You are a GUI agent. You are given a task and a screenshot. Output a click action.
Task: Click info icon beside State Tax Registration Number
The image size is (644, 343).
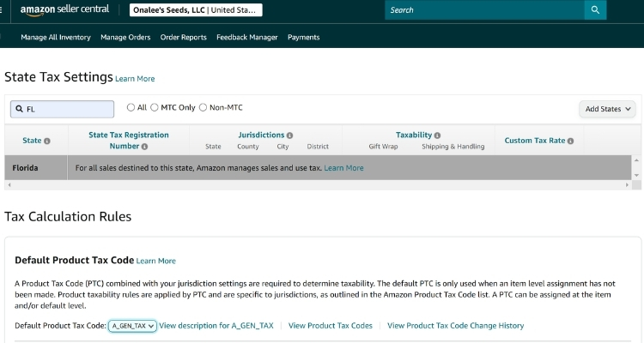pos(144,147)
